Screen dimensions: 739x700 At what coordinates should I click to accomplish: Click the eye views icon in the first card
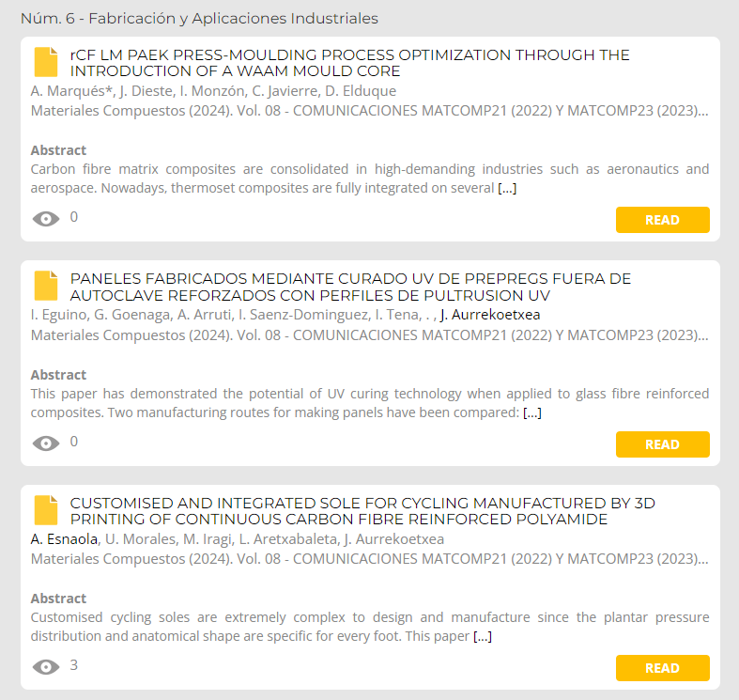[46, 219]
